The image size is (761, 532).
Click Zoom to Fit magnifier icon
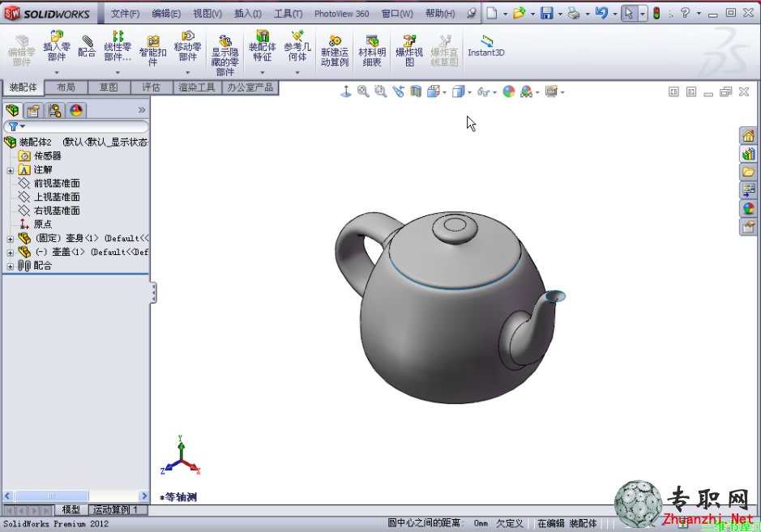[x=363, y=92]
